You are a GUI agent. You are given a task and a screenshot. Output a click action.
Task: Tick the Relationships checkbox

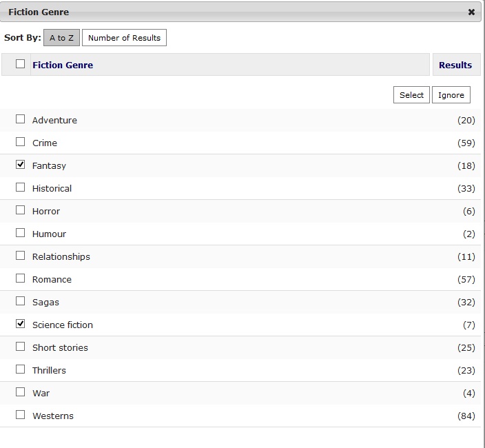(x=20, y=256)
